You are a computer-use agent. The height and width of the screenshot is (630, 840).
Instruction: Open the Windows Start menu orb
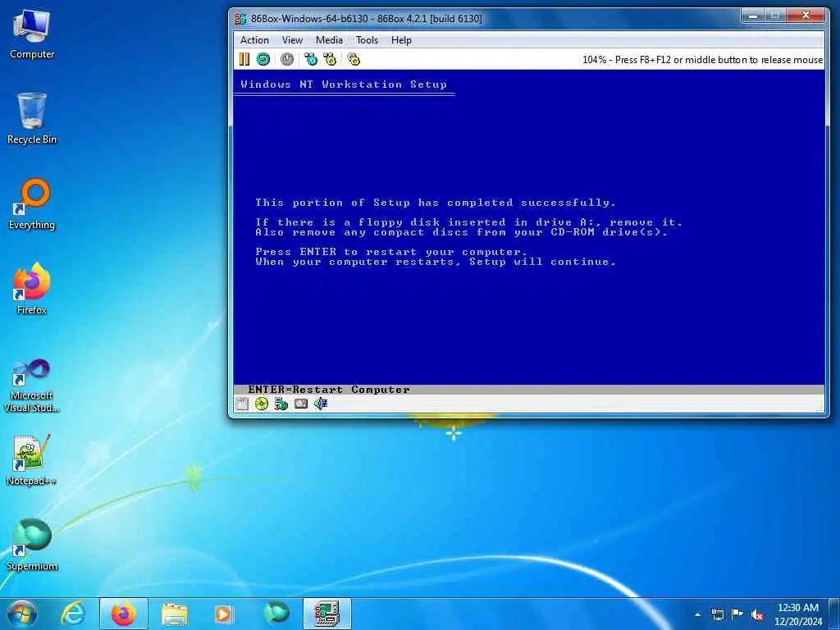click(21, 614)
